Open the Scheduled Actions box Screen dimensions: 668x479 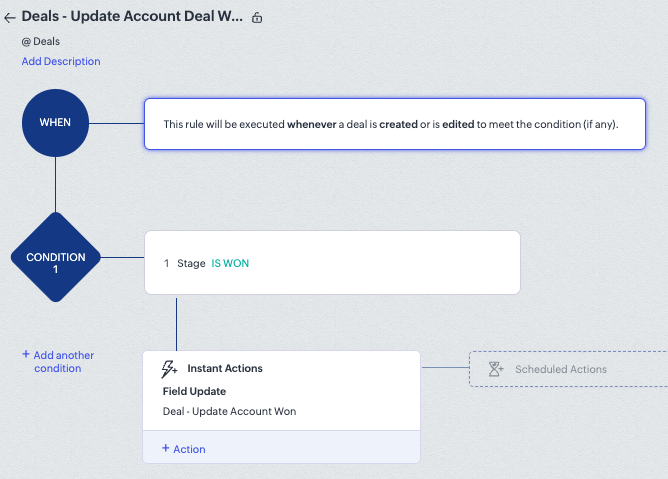[x=566, y=369]
